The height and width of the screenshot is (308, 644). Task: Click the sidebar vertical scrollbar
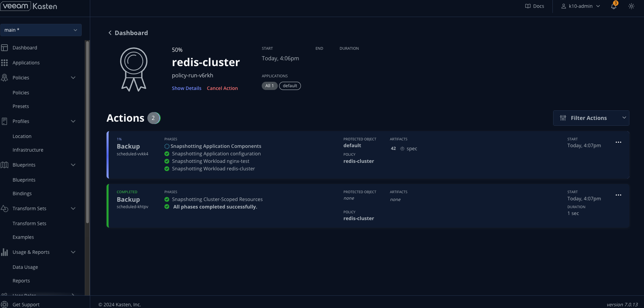[87, 132]
